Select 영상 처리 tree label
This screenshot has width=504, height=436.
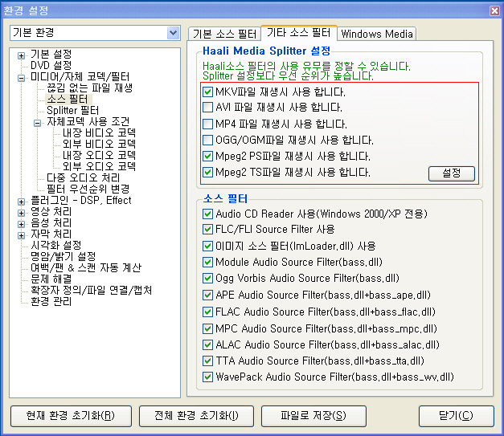pos(51,211)
